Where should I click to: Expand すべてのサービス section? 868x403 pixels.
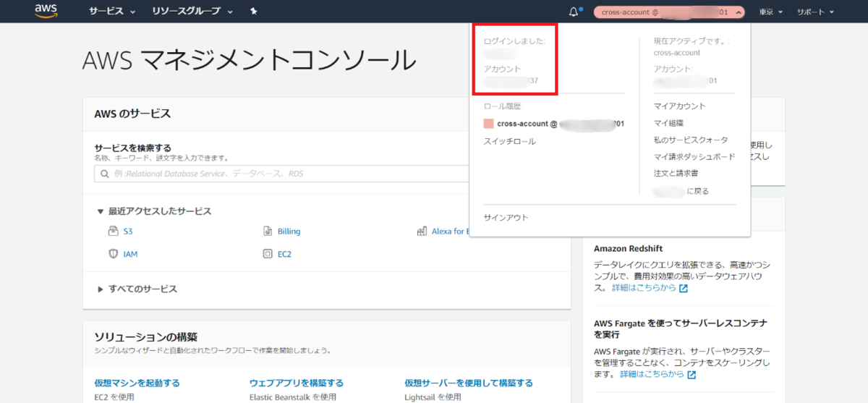click(x=137, y=289)
